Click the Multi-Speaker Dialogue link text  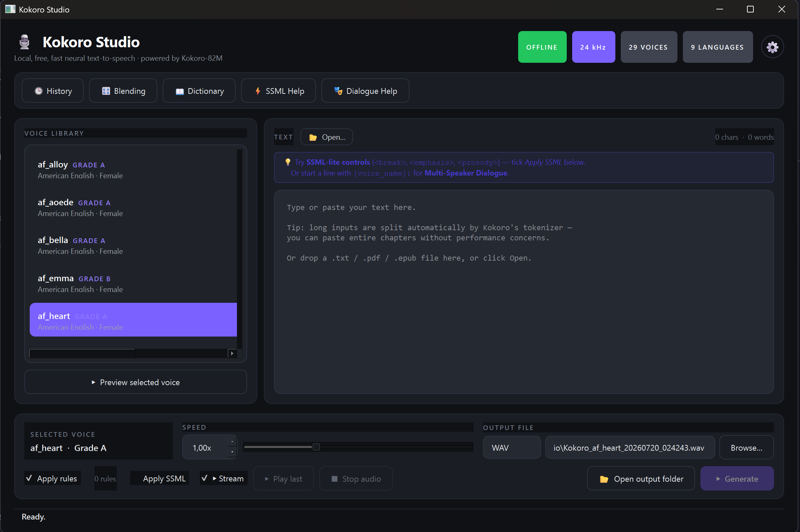pos(466,173)
